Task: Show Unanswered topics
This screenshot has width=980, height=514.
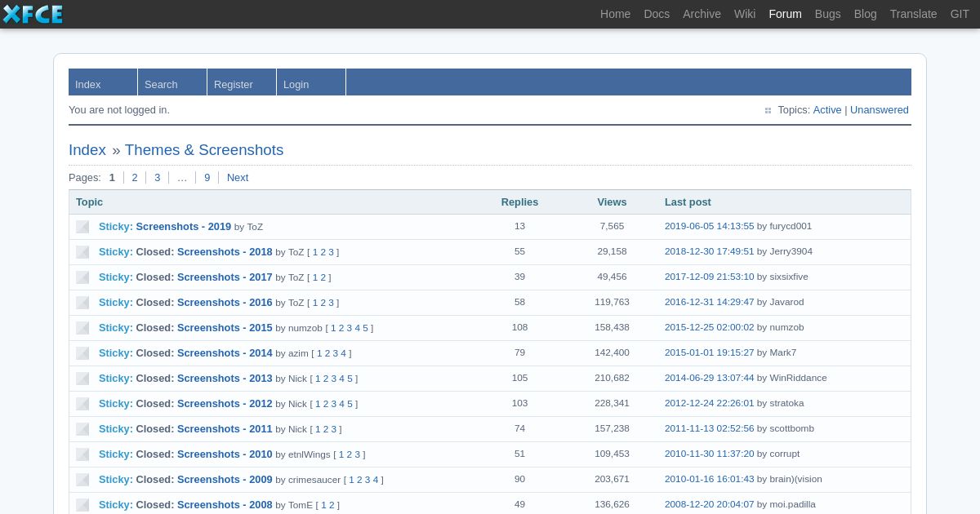Action: (880, 110)
